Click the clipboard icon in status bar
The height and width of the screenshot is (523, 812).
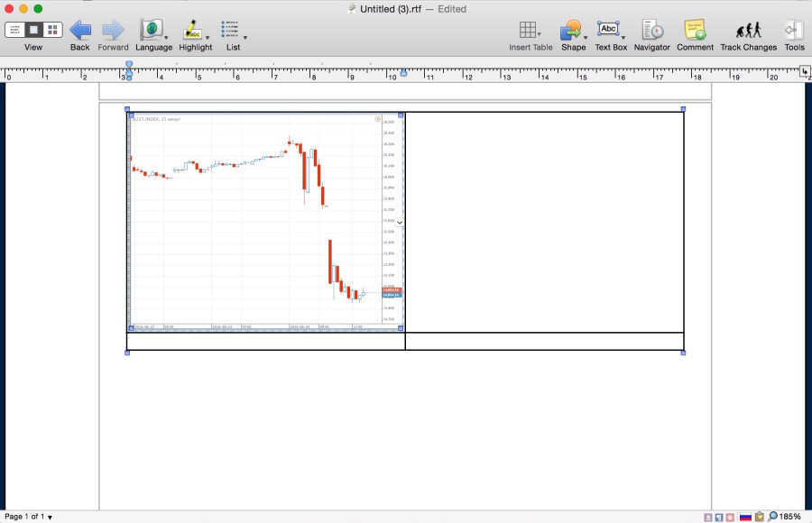pyautogui.click(x=759, y=517)
